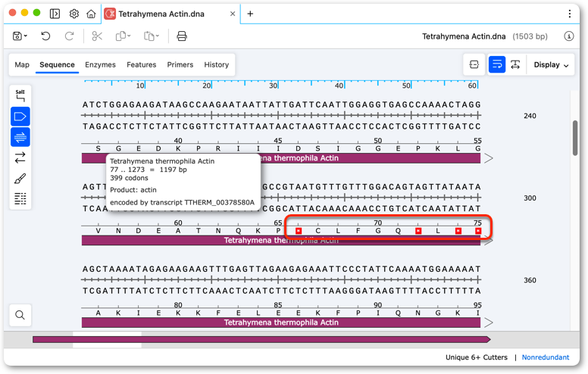Toggle translations display in side toolbar
588x374 pixels.
coord(20,137)
